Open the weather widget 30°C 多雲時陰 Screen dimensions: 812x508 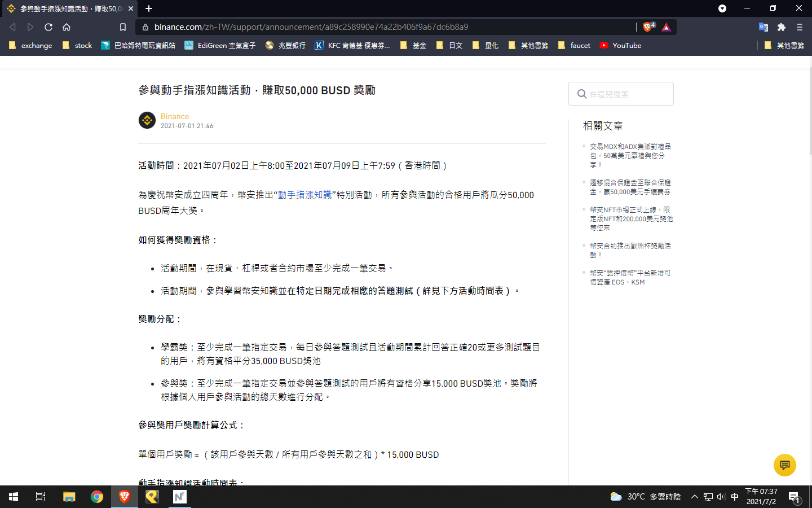[646, 497]
